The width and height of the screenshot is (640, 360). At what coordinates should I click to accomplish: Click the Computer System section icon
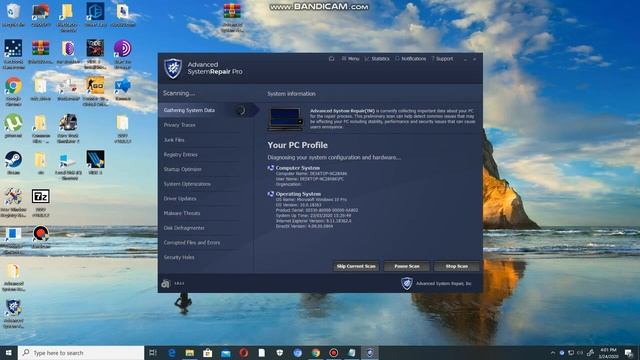(x=271, y=168)
